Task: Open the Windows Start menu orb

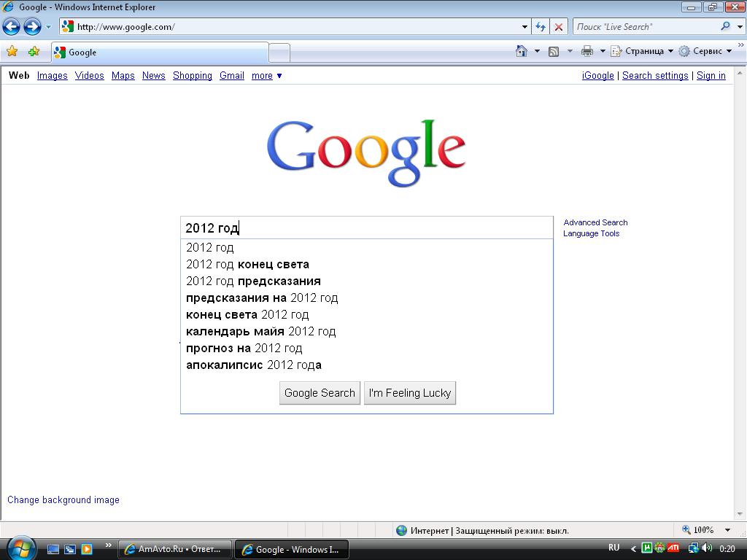Action: click(20, 548)
